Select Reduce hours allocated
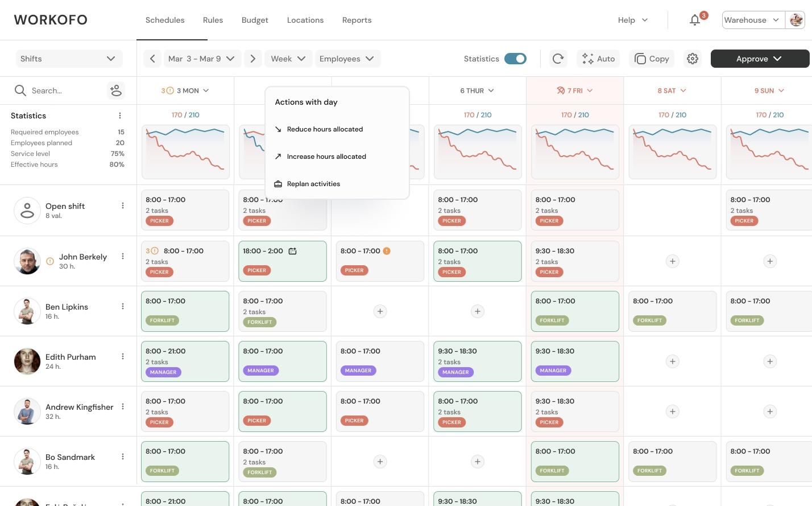Screen dimensions: 812x506 (325, 129)
